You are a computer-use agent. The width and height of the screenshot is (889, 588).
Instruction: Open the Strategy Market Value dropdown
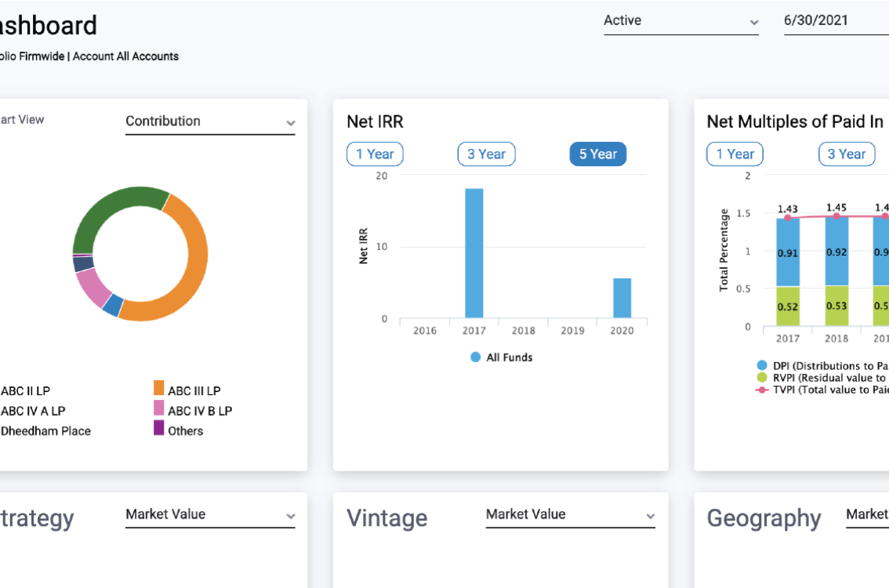pos(210,514)
